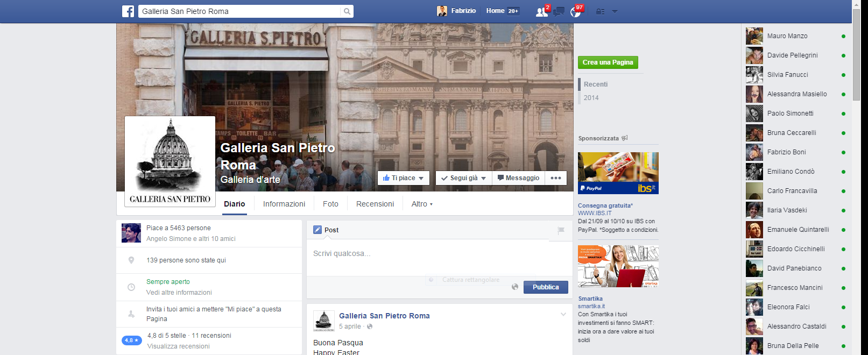Open chat with Edoardo Cicchinelli
This screenshot has width=868, height=355.
(x=796, y=249)
